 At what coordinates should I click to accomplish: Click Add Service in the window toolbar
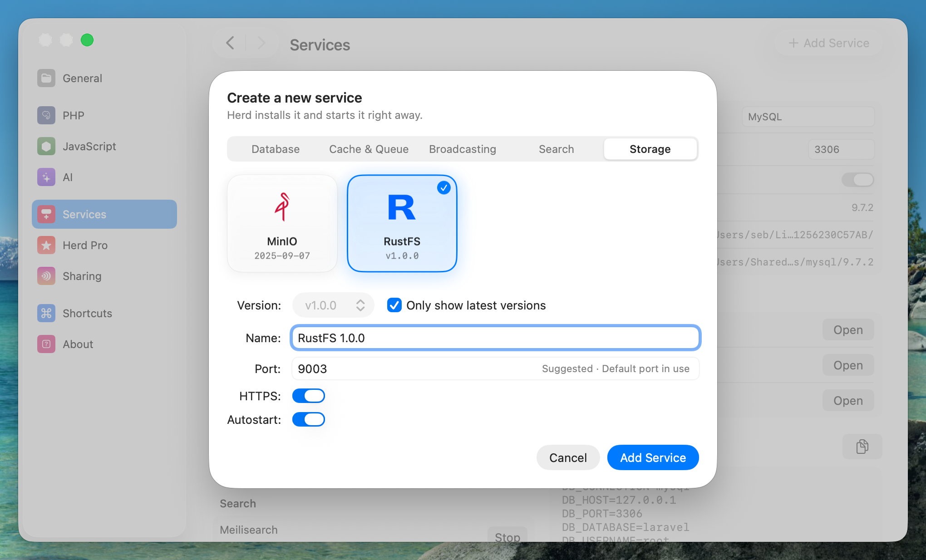tap(829, 43)
